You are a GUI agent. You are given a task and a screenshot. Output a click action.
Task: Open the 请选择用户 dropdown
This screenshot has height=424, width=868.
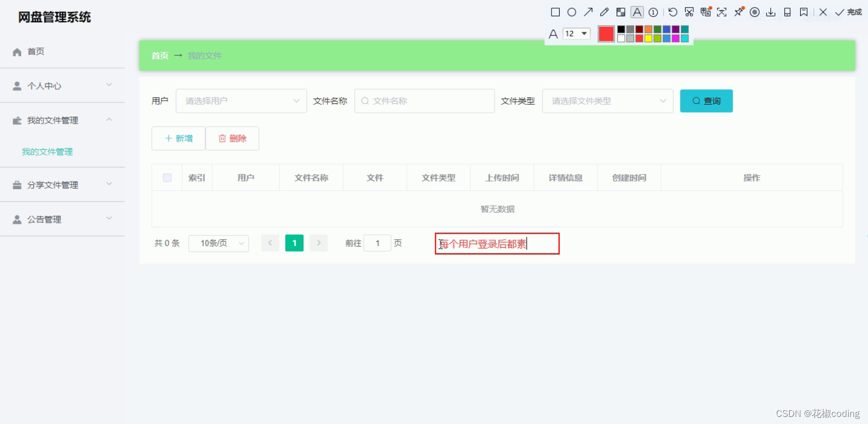click(x=241, y=101)
